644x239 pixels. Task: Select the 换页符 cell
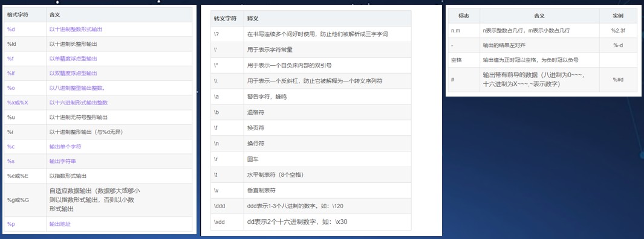coord(327,128)
